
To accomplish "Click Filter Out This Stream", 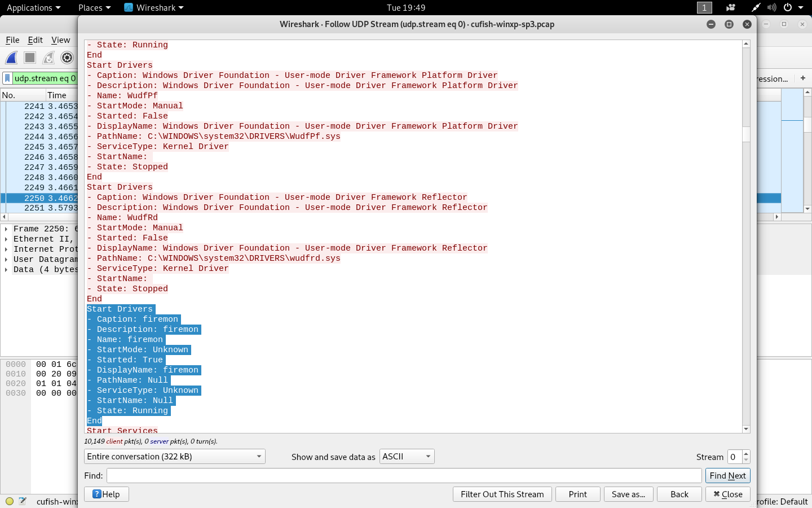I will click(x=502, y=494).
